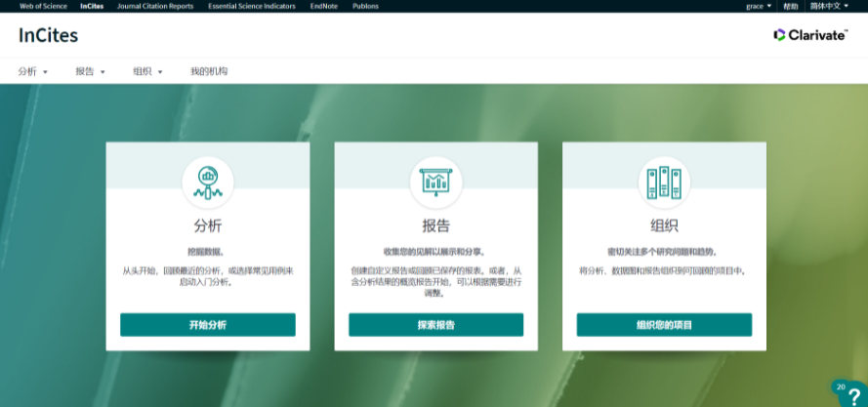
Task: Click the 探索报告 button
Action: 435,325
